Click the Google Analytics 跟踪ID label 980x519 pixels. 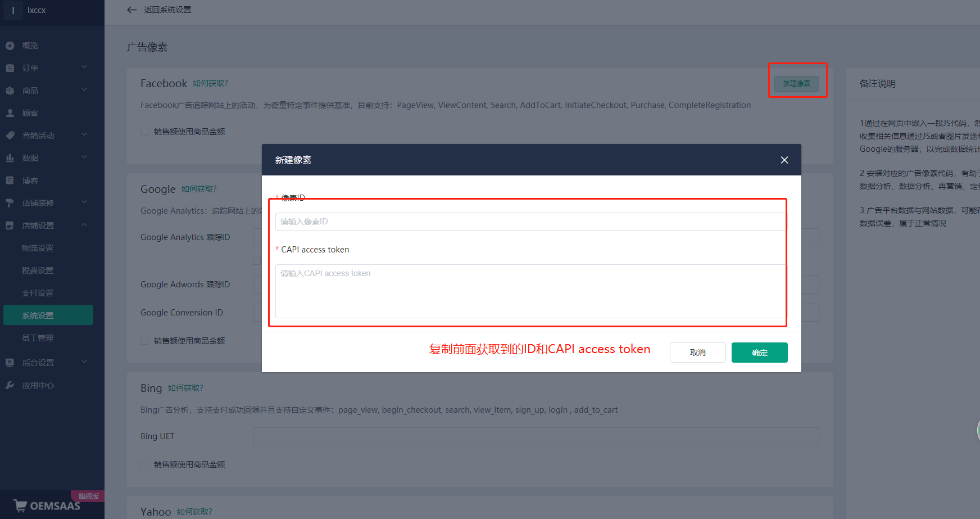185,237
